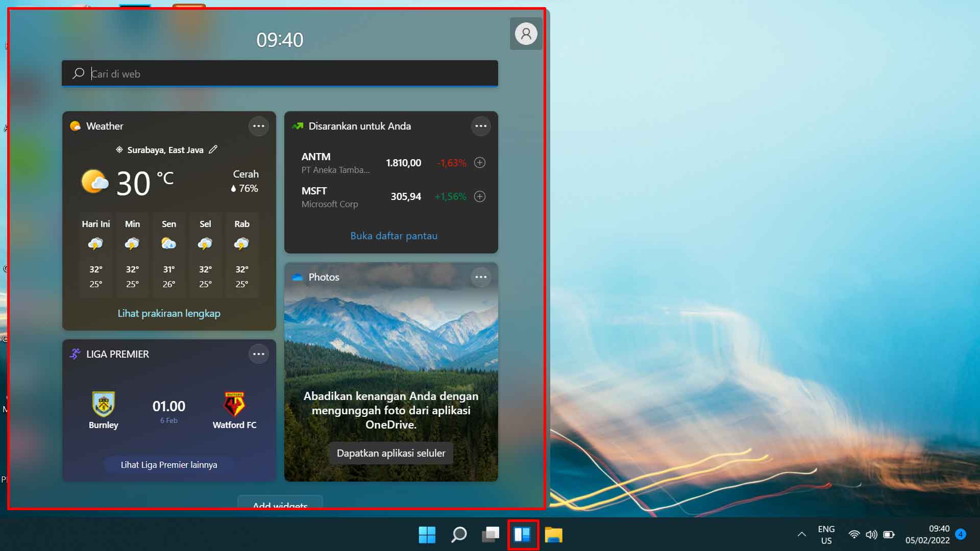Click the Burnley club crest
Screen dimensions: 980x551
[104, 404]
